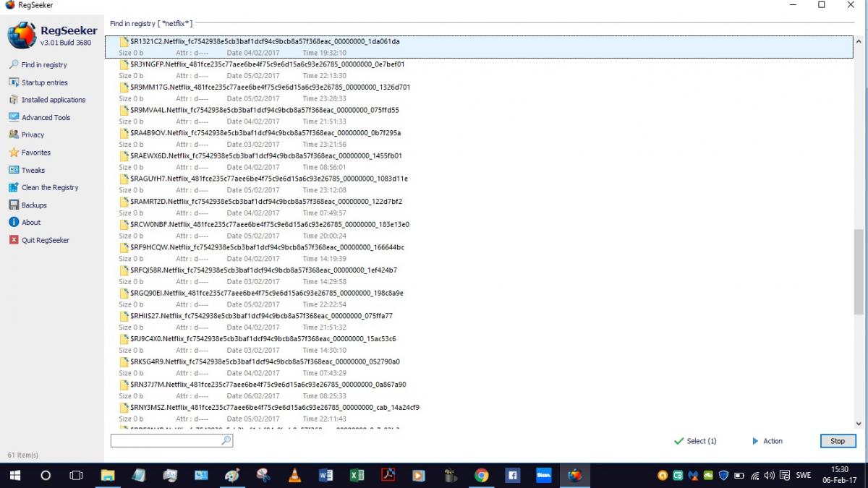Click the RegSeeker logo in sidebar
The width and height of the screenshot is (868, 488).
(x=21, y=35)
